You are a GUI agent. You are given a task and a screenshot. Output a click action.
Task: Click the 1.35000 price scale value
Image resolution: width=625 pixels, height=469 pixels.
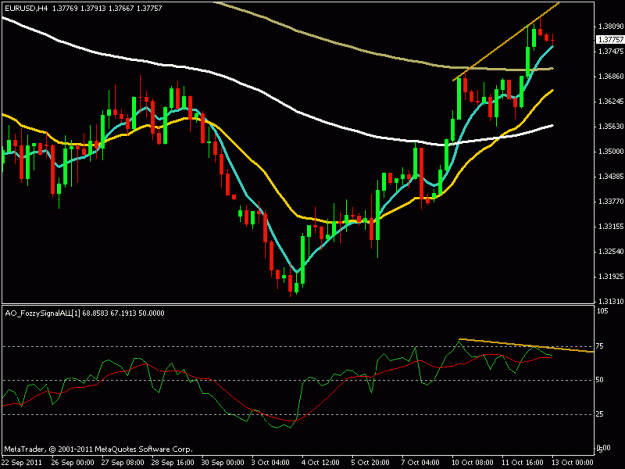[x=610, y=151]
